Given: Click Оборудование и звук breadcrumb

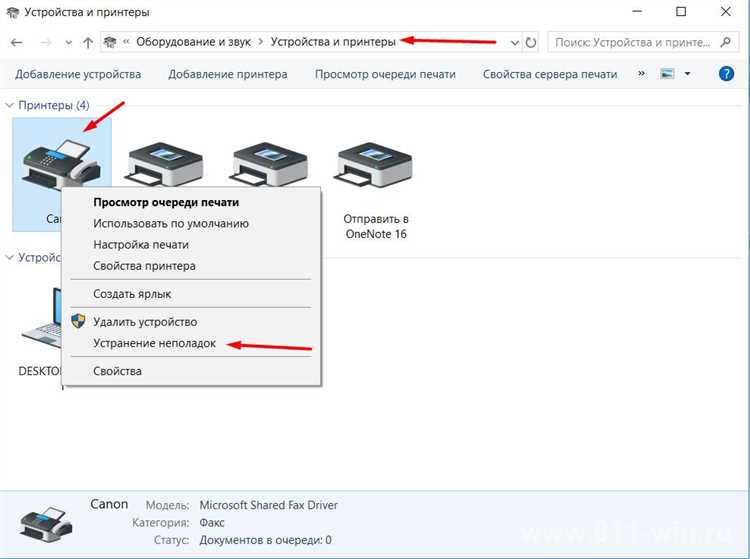Looking at the screenshot, I should [x=193, y=42].
